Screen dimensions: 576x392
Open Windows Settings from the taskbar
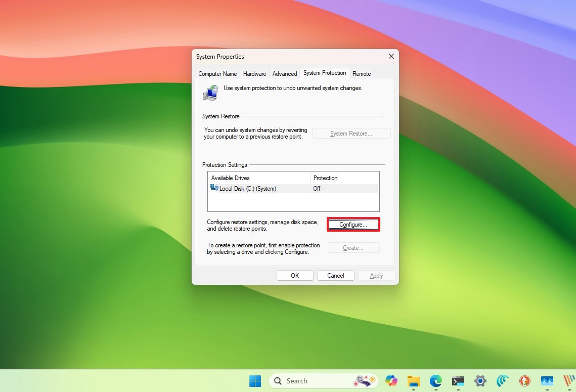[480, 381]
